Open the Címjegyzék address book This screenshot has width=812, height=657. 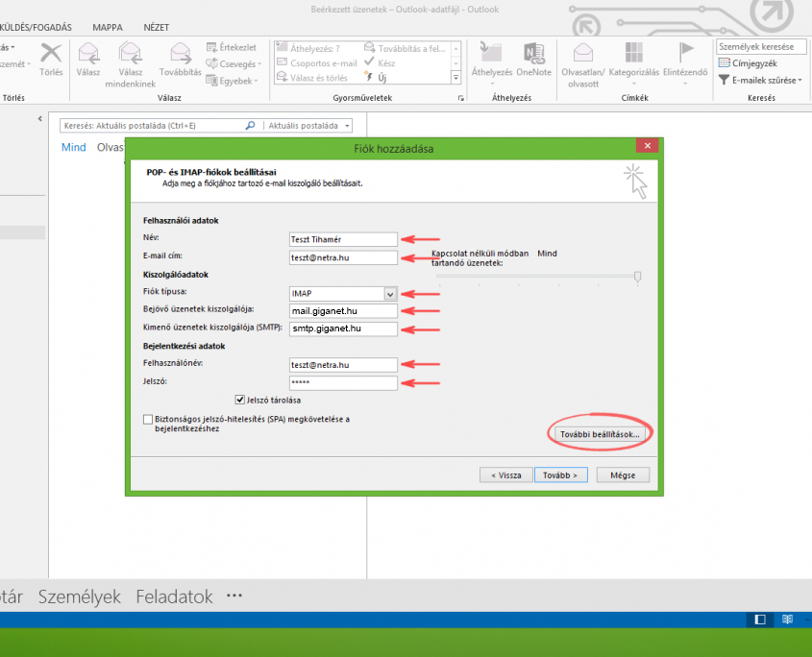[x=752, y=63]
